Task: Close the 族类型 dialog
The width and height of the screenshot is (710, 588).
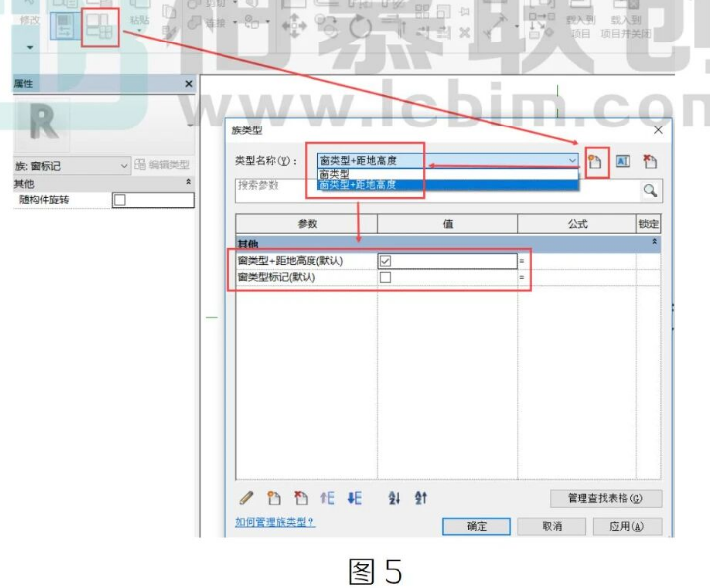Action: tap(658, 130)
